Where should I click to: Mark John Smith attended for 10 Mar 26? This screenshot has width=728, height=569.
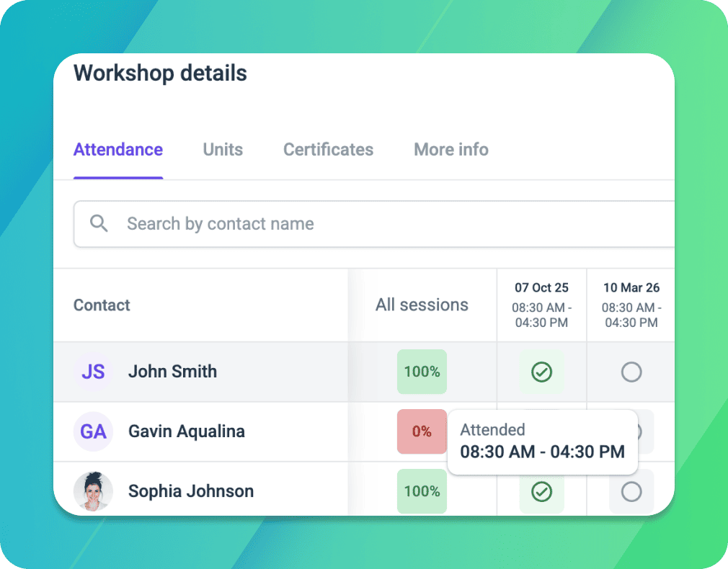click(x=631, y=372)
